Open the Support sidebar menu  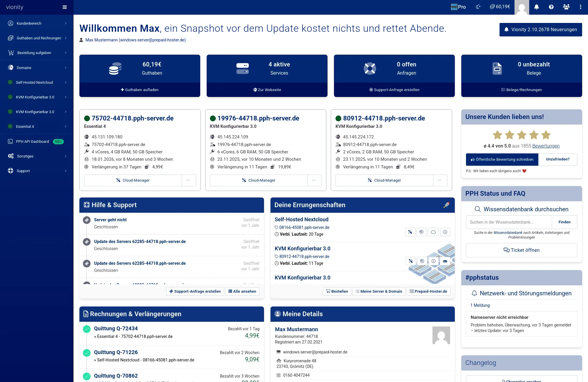37,171
